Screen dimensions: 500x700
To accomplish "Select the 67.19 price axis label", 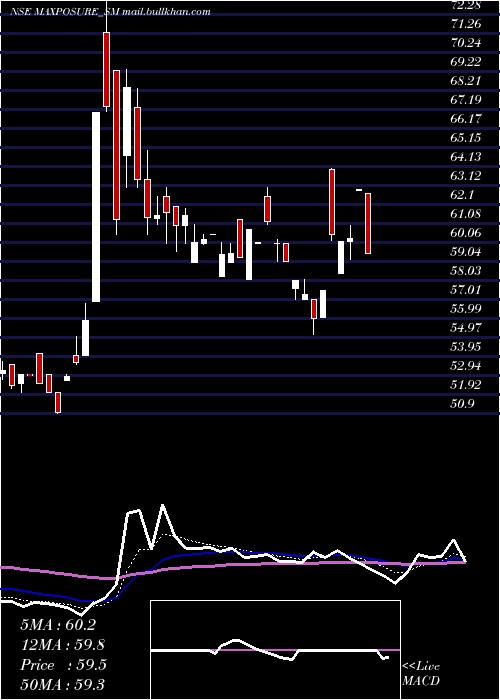I will (x=466, y=100).
